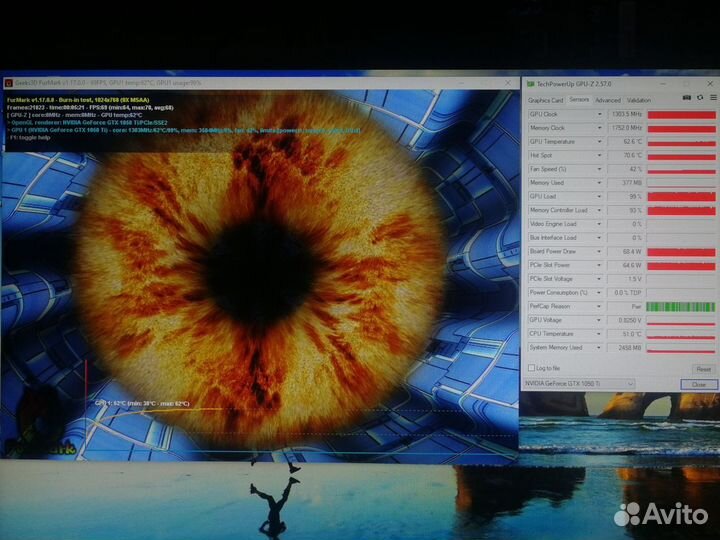
Task: Open the Fan Speed (%) dropdown arrow
Action: [x=599, y=169]
